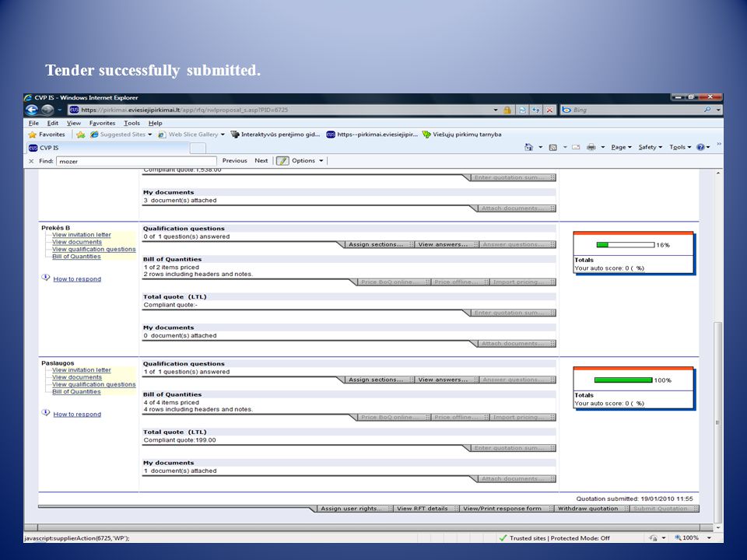
Task: Click the Paslaugos 100% progress bar
Action: 623,380
